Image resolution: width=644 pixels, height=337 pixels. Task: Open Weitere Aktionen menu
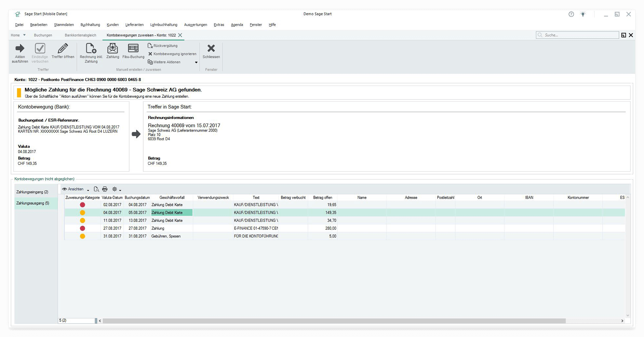[x=173, y=62]
